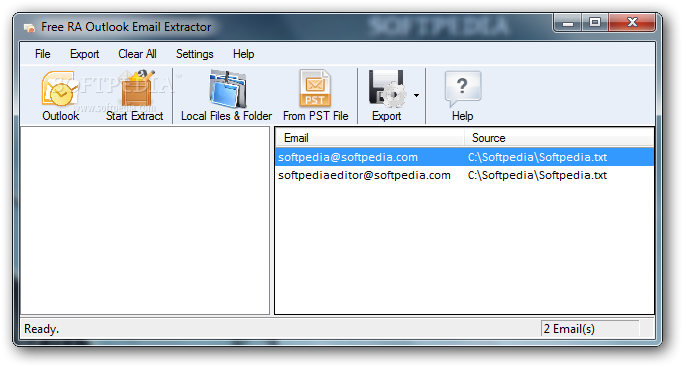The width and height of the screenshot is (683, 367).
Task: Sort by the Source column header
Action: tap(559, 138)
